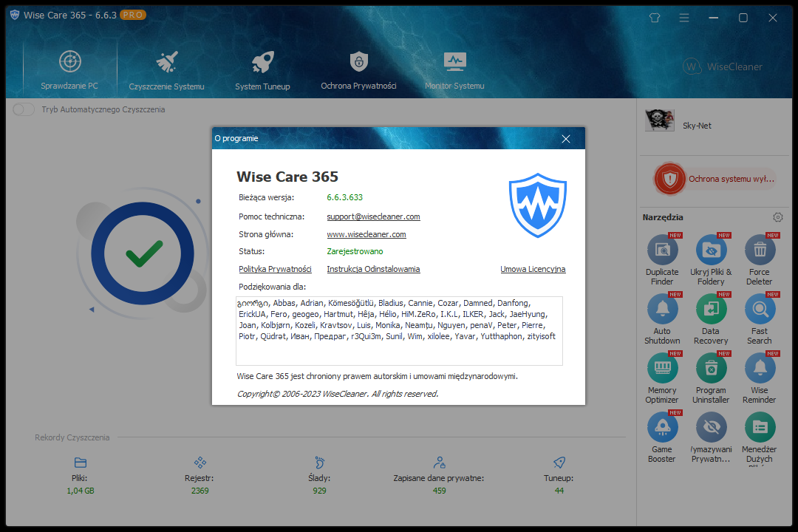This screenshot has height=532, width=798.
Task: Click the support@wisecleaner.com email link
Action: [374, 217]
